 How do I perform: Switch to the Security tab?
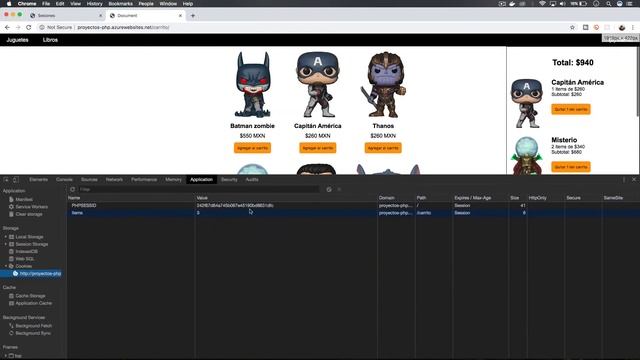click(229, 180)
